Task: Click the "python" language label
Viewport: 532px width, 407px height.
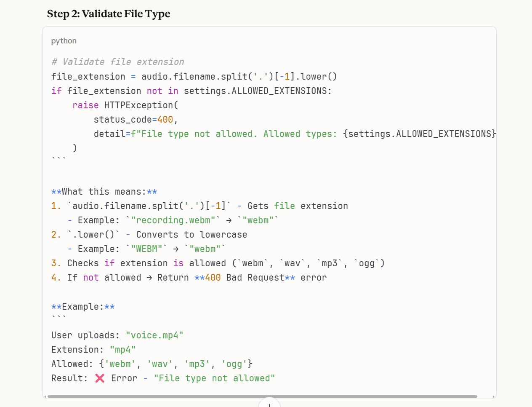Action: (x=64, y=41)
